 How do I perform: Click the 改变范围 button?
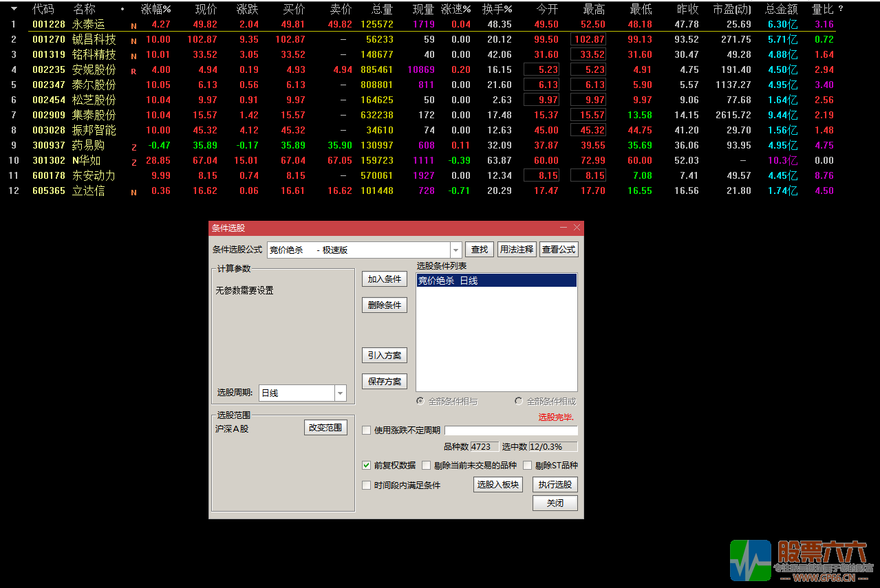tap(325, 428)
